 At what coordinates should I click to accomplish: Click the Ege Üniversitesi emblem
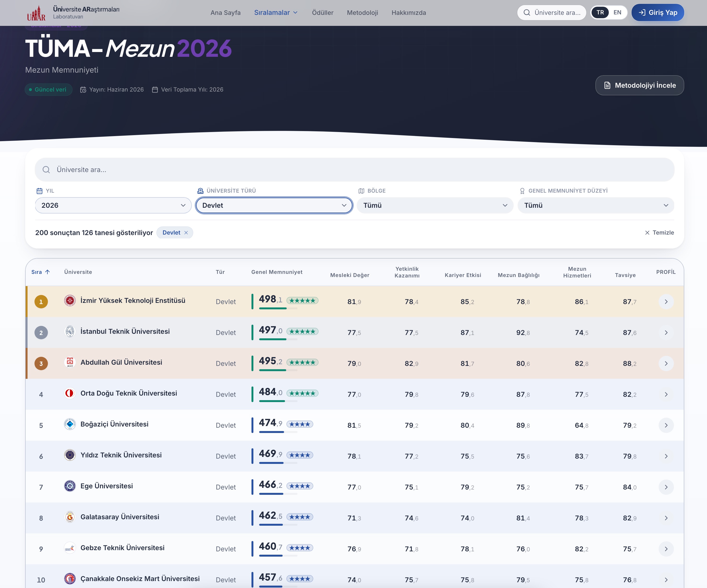point(70,486)
